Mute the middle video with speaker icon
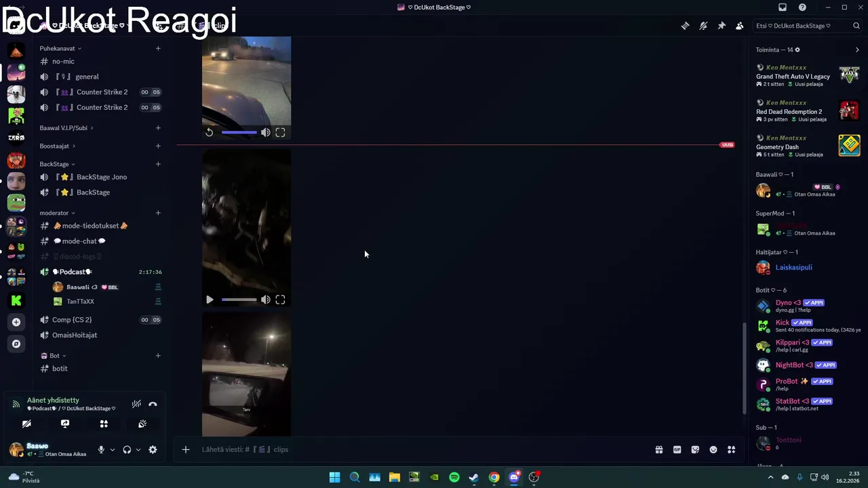 tap(265, 300)
